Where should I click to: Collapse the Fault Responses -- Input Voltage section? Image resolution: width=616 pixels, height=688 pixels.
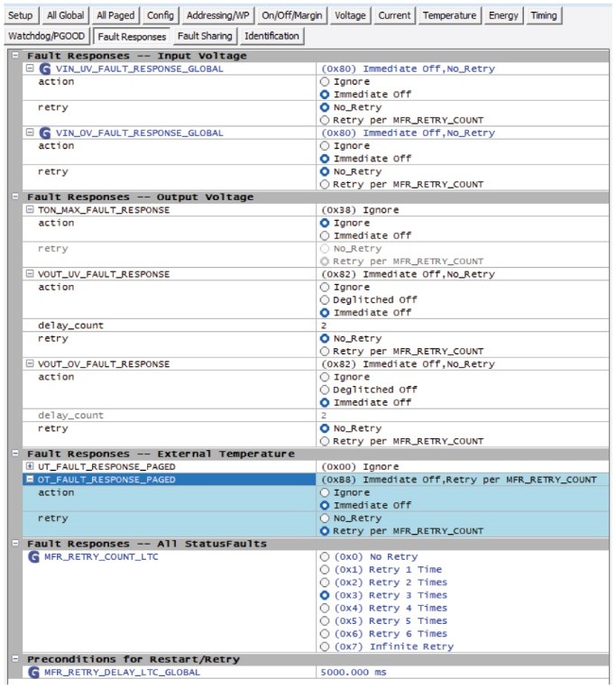tap(15, 56)
